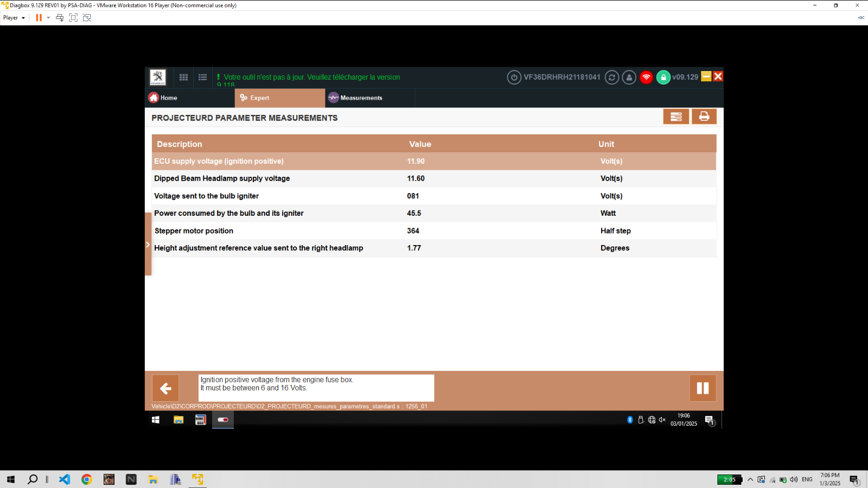Select the Expert tab
The height and width of the screenshot is (488, 868).
[280, 98]
